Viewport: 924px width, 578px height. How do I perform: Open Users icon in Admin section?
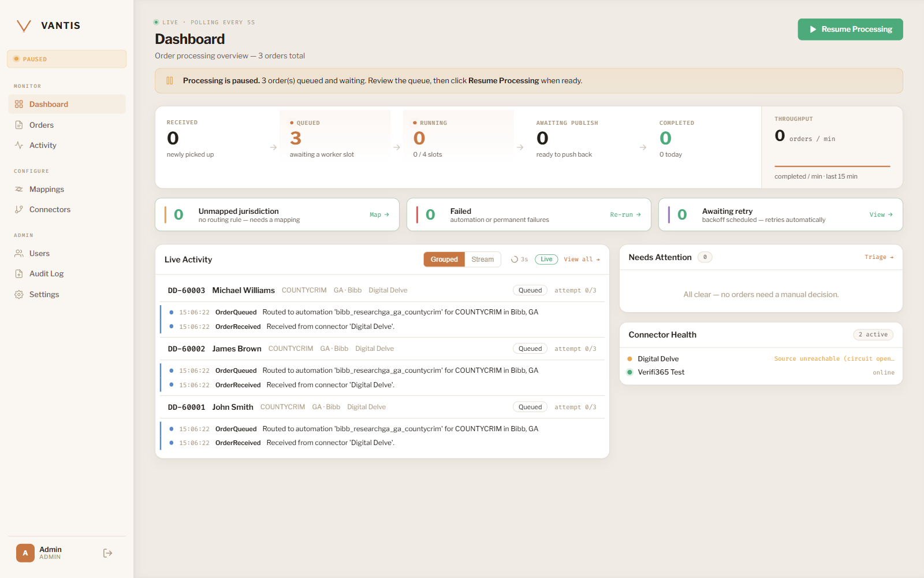coord(19,253)
